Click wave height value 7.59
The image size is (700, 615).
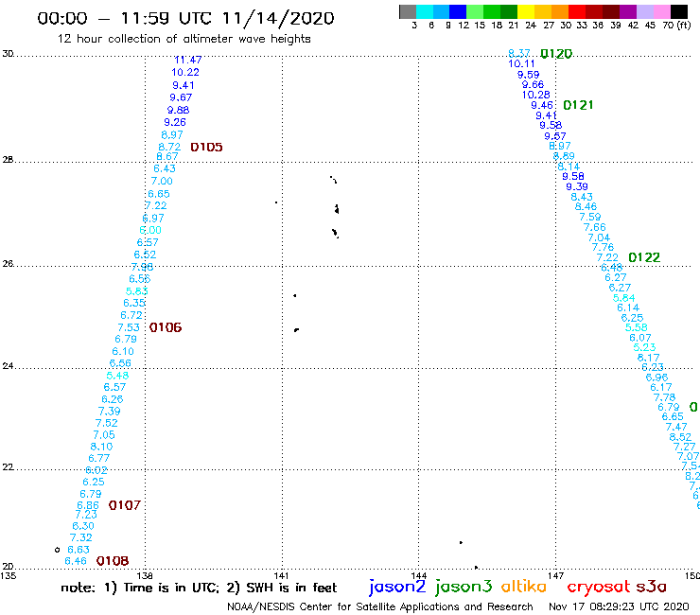589,217
